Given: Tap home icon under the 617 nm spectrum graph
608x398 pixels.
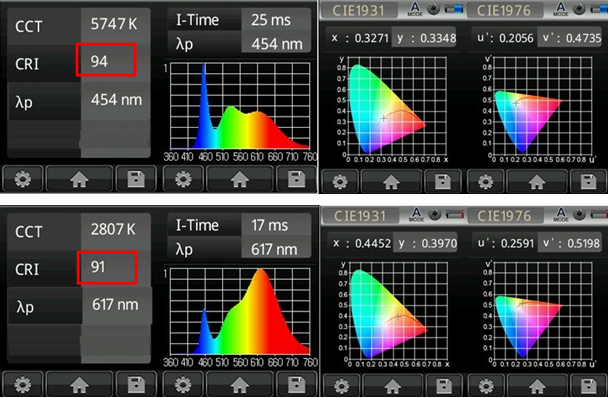Looking at the screenshot, I should [x=240, y=384].
